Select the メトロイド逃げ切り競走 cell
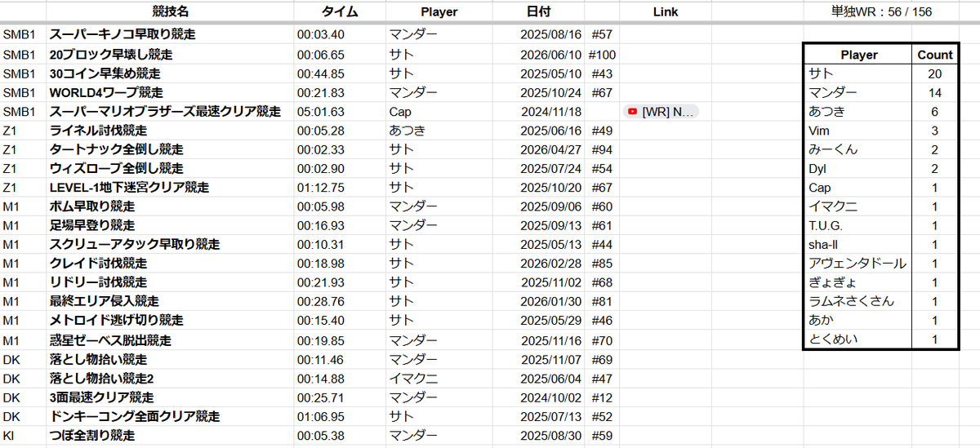This screenshot has width=980, height=448. (171, 320)
